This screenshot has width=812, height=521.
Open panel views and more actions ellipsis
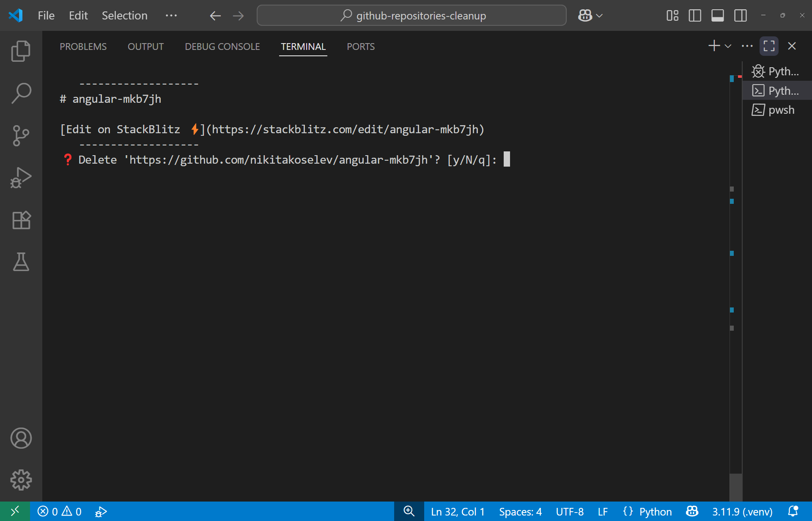(747, 46)
